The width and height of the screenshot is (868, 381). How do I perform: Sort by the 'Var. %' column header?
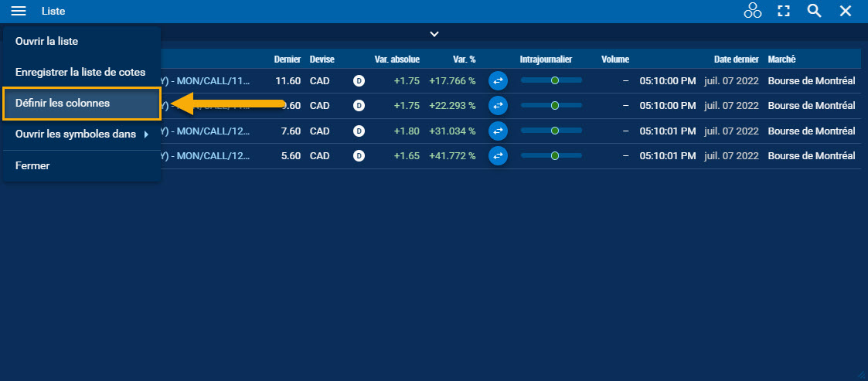point(461,60)
